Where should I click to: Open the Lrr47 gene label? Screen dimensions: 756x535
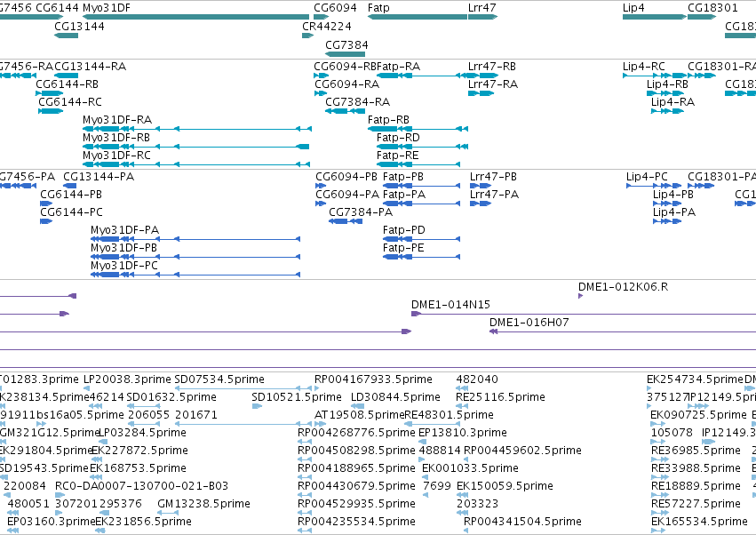click(x=481, y=8)
